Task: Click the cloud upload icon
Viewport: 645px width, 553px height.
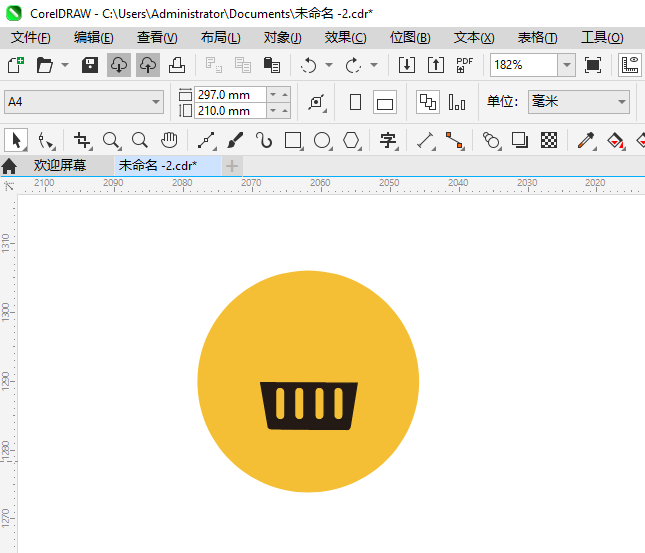Action: tap(148, 65)
